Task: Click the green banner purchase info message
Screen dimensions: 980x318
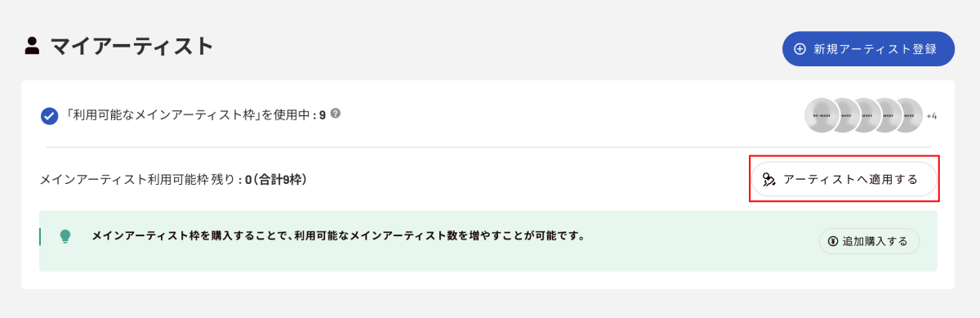Action: (x=338, y=236)
